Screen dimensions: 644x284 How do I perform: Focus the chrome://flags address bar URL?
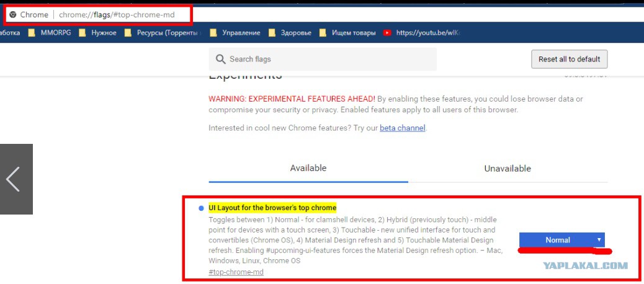click(x=117, y=15)
